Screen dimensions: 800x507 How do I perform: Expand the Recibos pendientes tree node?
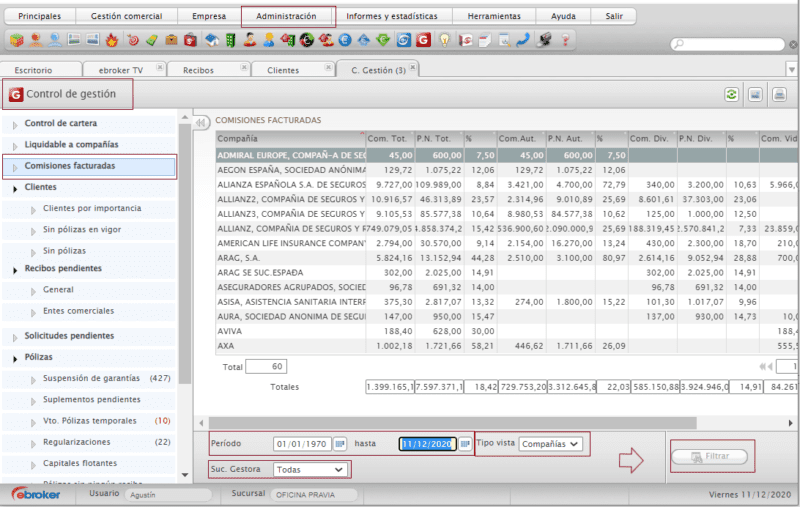(x=15, y=270)
